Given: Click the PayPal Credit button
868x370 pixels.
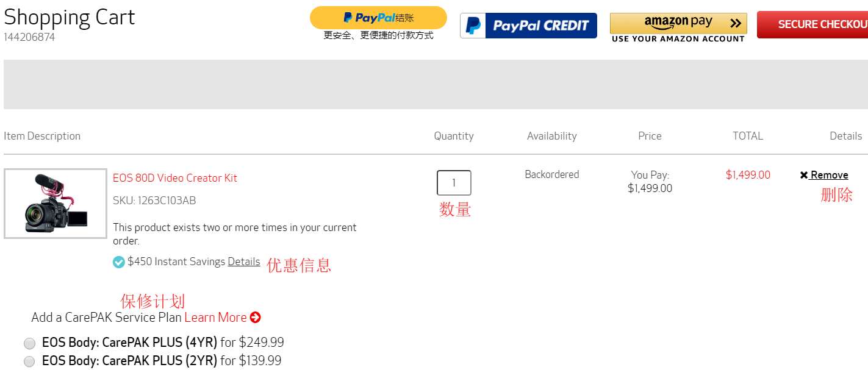Looking at the screenshot, I should click(x=528, y=26).
